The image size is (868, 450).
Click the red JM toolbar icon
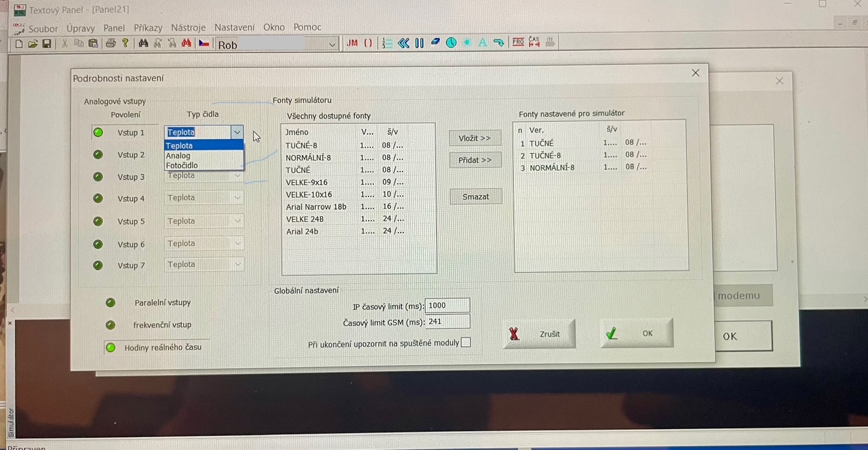click(x=352, y=43)
